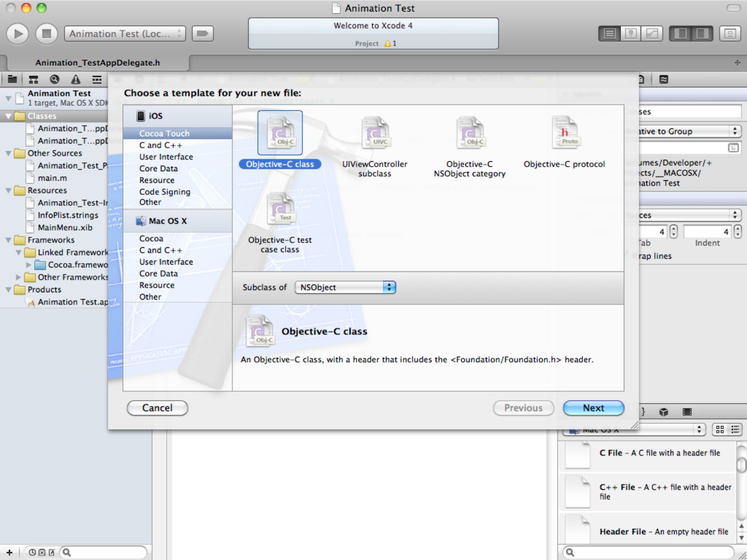Image resolution: width=747 pixels, height=560 pixels.
Task: Switch to version editor view
Action: [652, 34]
